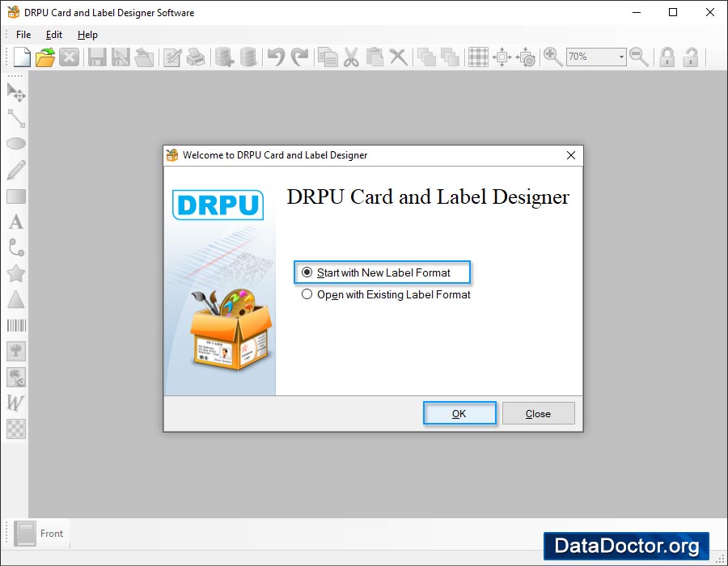Click the center-object arrows icon
728x566 pixels.
(x=502, y=57)
